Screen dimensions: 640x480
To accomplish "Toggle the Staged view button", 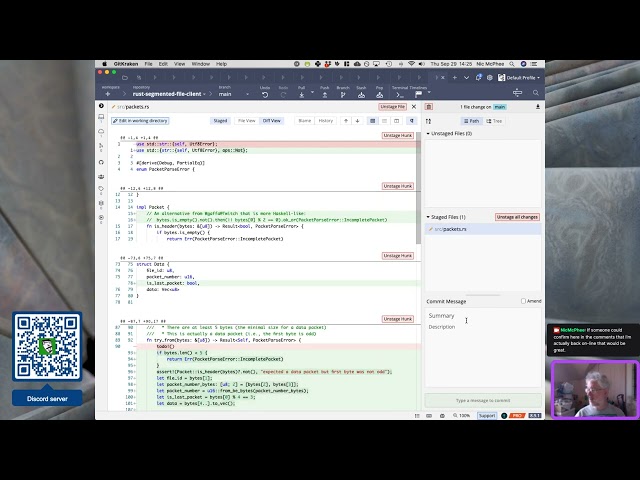I will tap(220, 121).
